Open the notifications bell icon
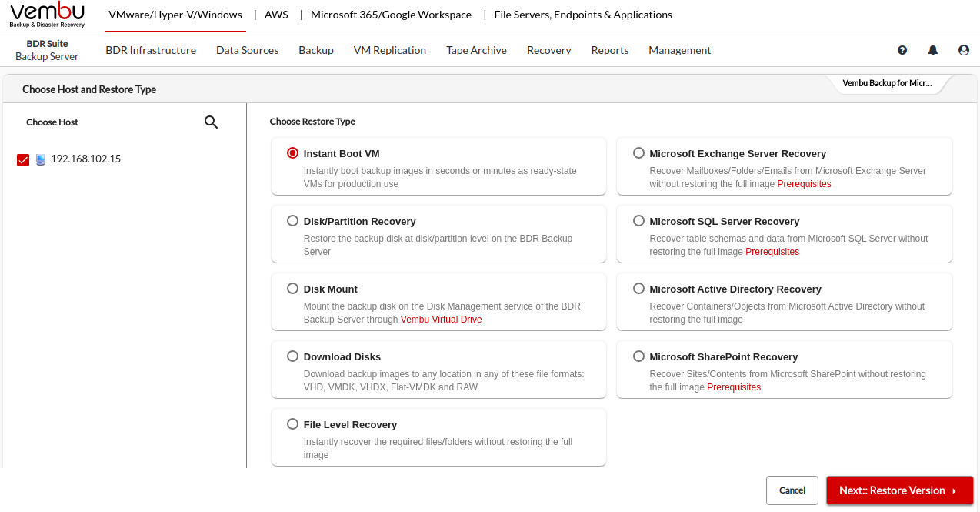The image size is (980, 512). pyautogui.click(x=933, y=50)
